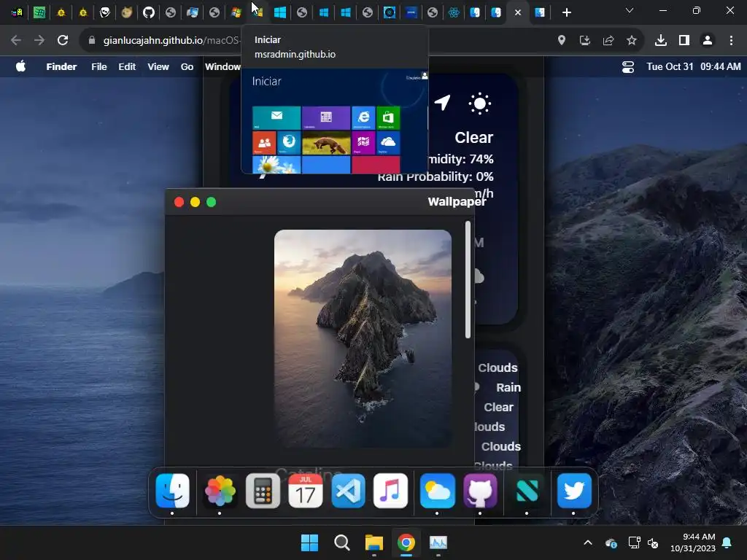Go back in Chrome history
Viewport: 747px width, 560px height.
(16, 41)
